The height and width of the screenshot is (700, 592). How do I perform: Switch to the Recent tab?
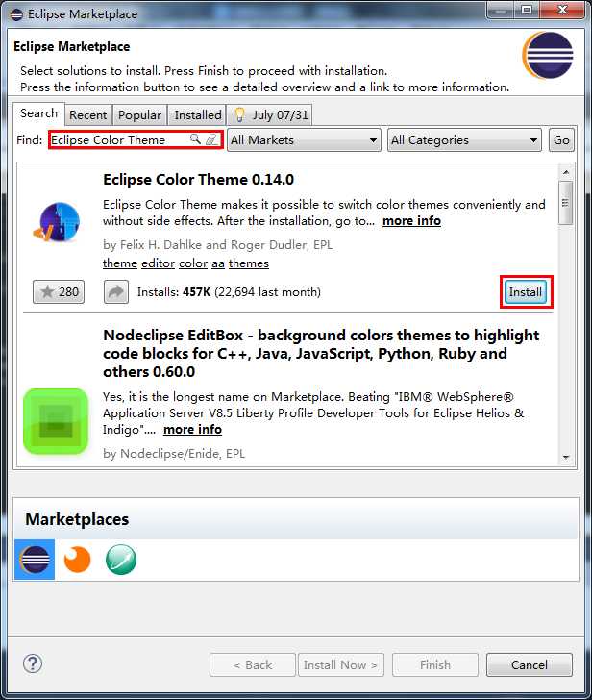87,115
